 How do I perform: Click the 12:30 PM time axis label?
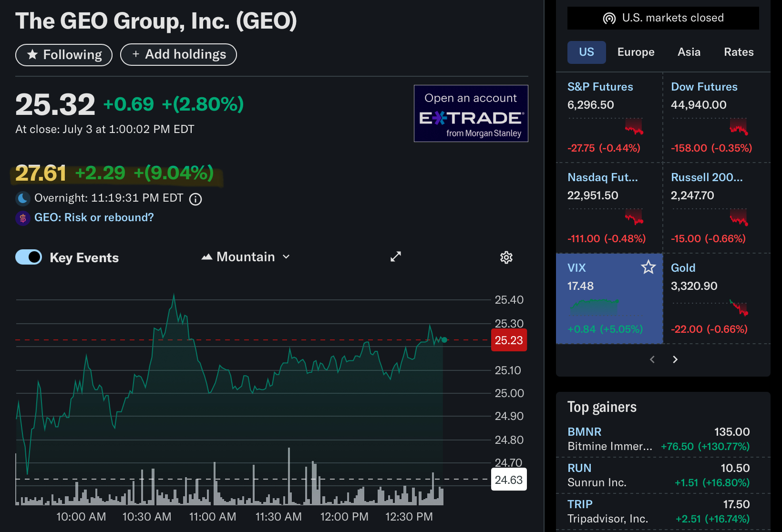(409, 517)
